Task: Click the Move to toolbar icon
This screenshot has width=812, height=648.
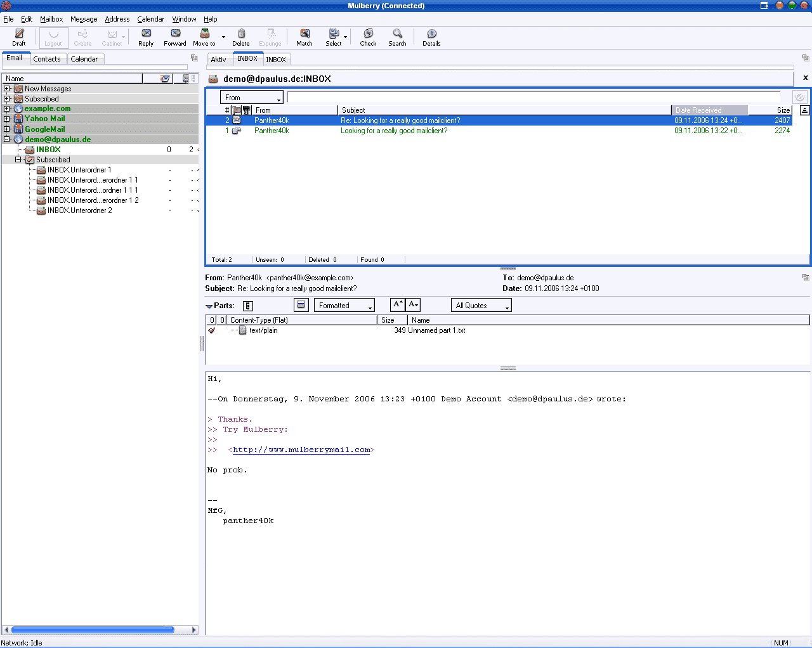Action: (x=204, y=34)
